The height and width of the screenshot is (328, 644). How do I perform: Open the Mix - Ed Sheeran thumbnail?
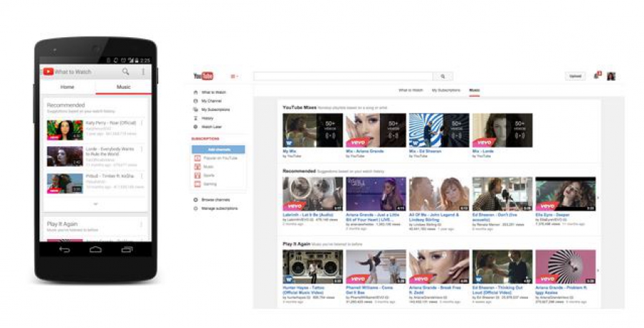(x=439, y=130)
